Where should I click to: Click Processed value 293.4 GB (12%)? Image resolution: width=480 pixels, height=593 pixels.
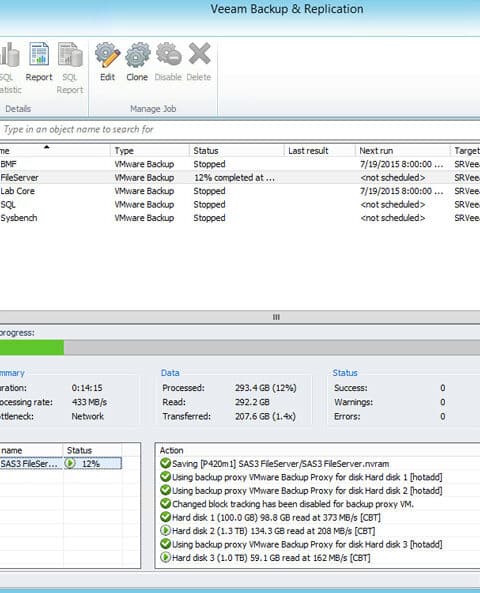[x=266, y=388]
